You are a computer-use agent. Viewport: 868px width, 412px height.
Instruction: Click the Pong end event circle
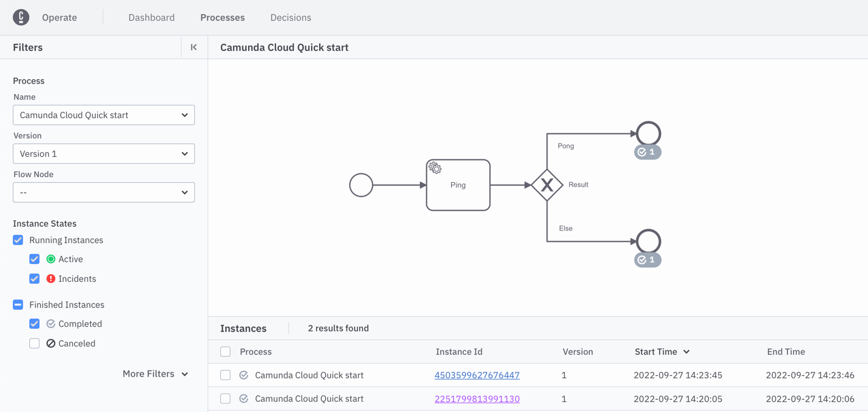(648, 133)
